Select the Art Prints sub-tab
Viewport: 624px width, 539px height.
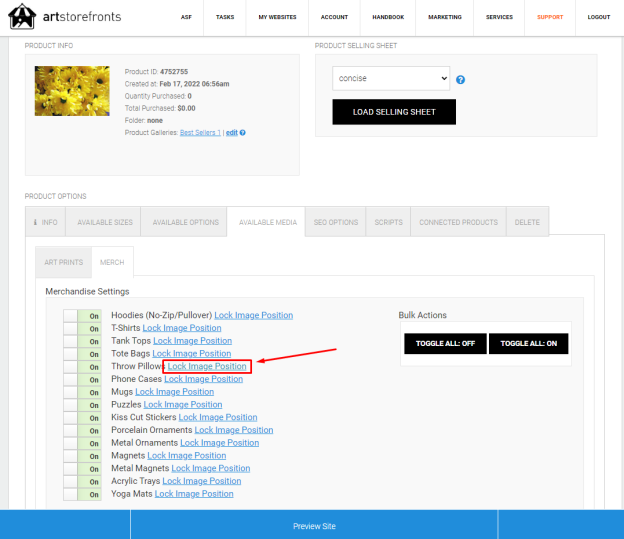[x=64, y=262]
